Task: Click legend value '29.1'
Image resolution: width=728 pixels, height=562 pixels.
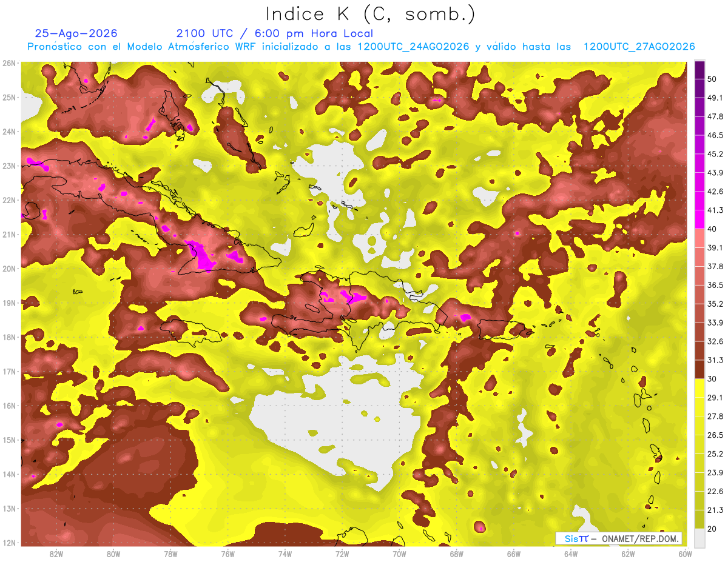Action: pos(715,398)
